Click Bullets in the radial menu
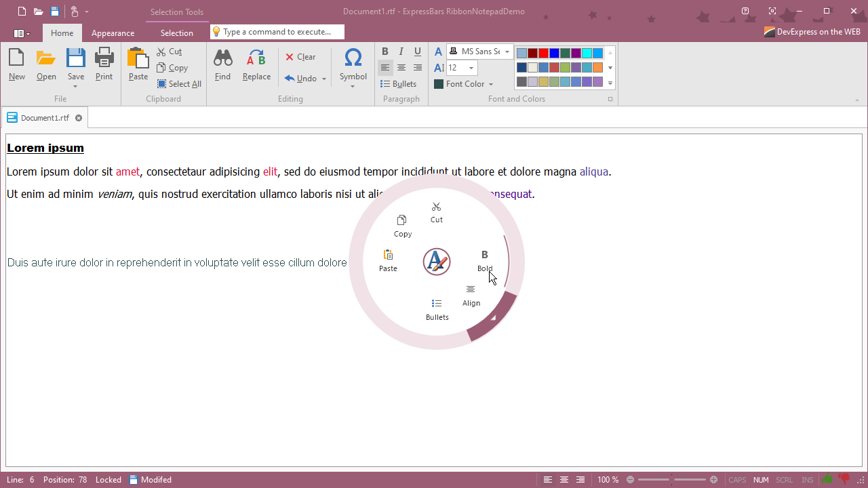The width and height of the screenshot is (868, 488). click(437, 310)
